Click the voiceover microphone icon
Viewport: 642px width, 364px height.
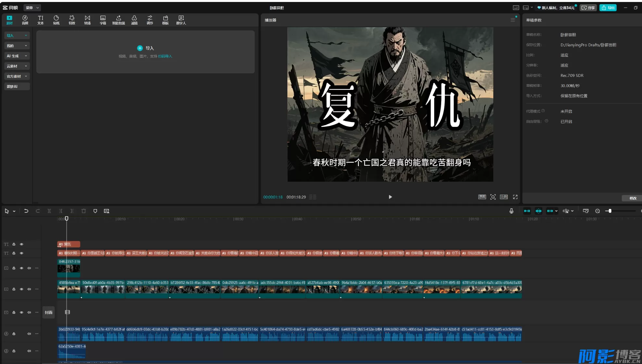(x=511, y=211)
